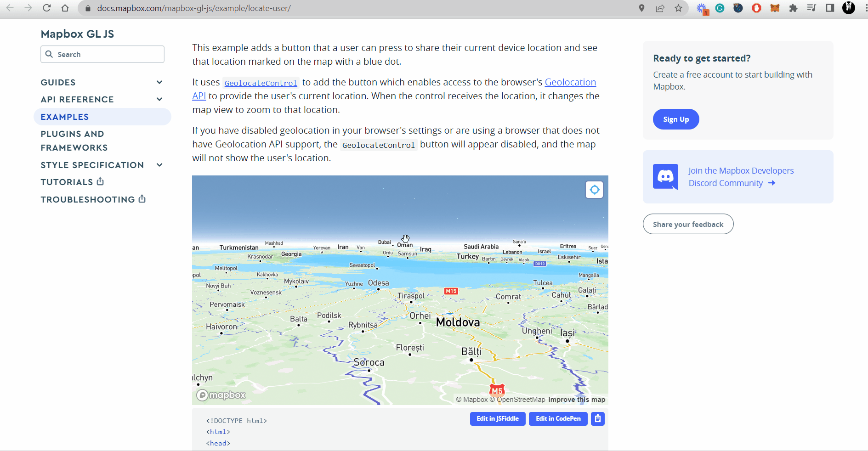Click the M15 road shield on map
868x451 pixels.
point(451,291)
